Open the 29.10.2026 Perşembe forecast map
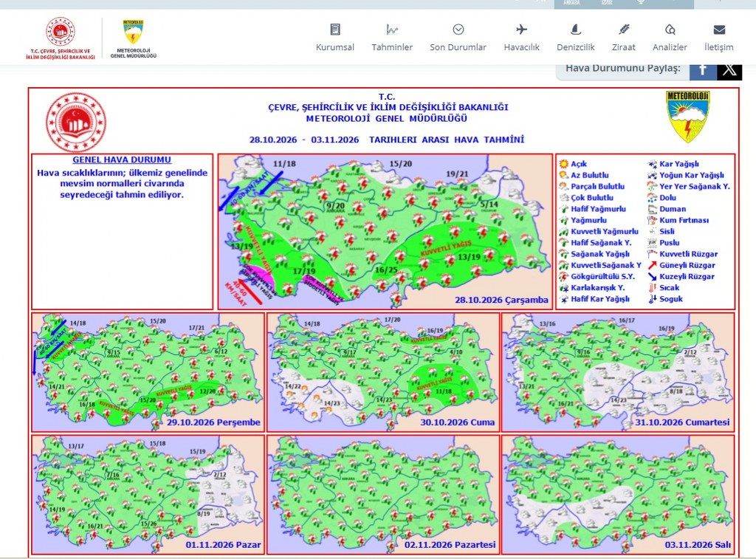The image size is (756, 559). click(x=148, y=372)
